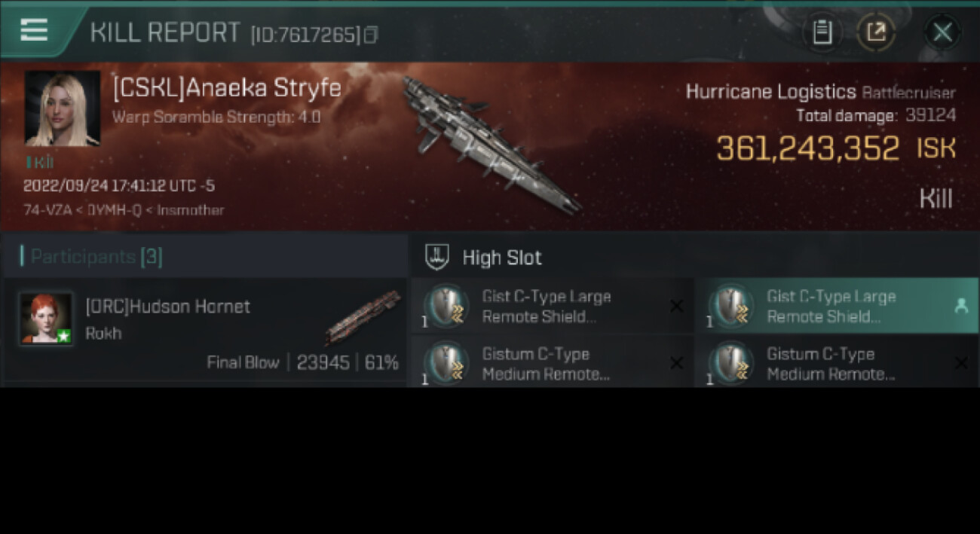Open the hamburger main menu
This screenshot has width=980, height=534.
(x=34, y=31)
